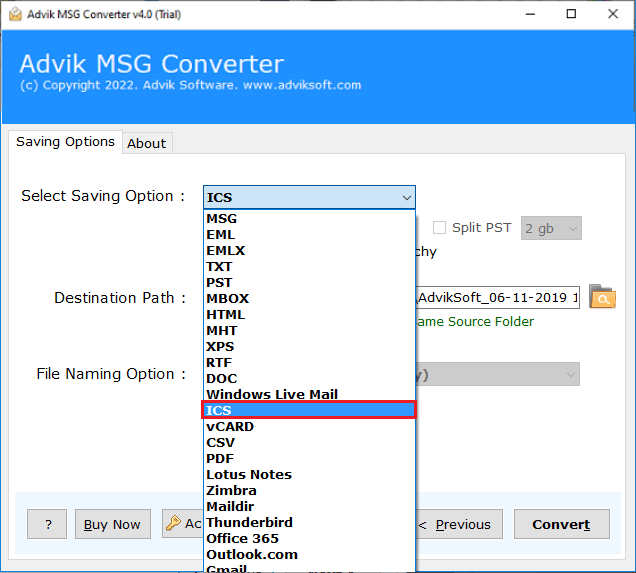Pick Office 365 from the dropdown list
Viewport: 636px width, 573px height.
click(241, 538)
